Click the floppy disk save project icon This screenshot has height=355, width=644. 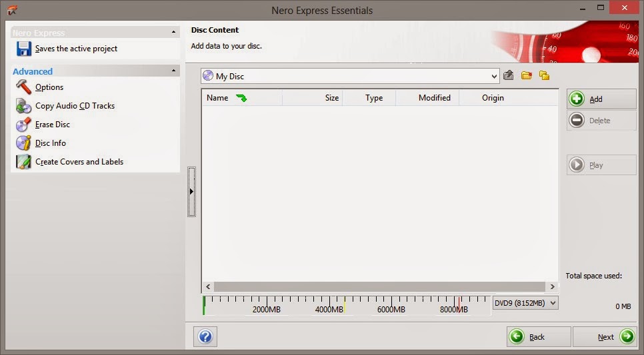click(24, 49)
